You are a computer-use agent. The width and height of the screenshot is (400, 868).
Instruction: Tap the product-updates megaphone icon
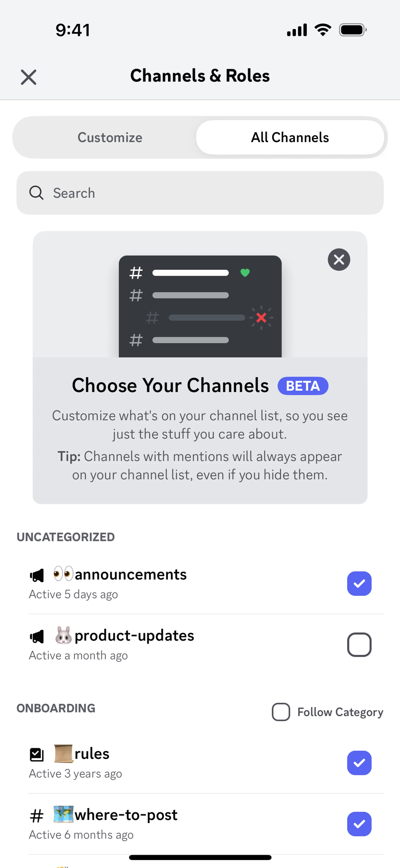point(37,636)
